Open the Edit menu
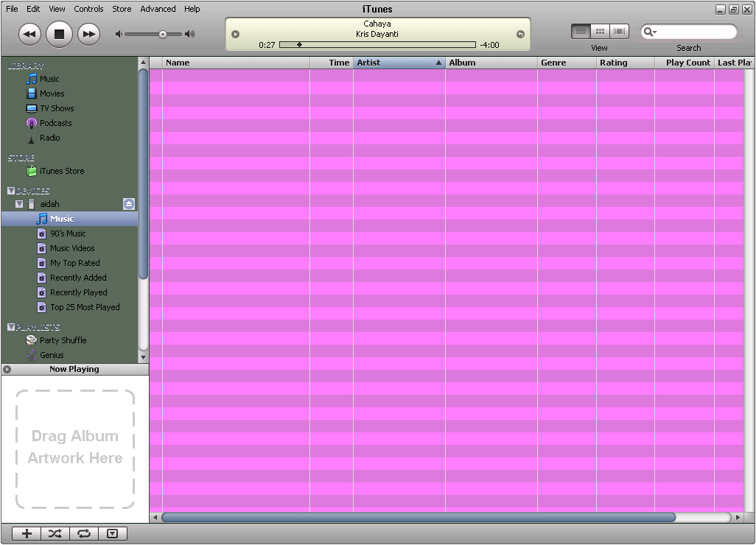The height and width of the screenshot is (545, 756). click(x=33, y=9)
